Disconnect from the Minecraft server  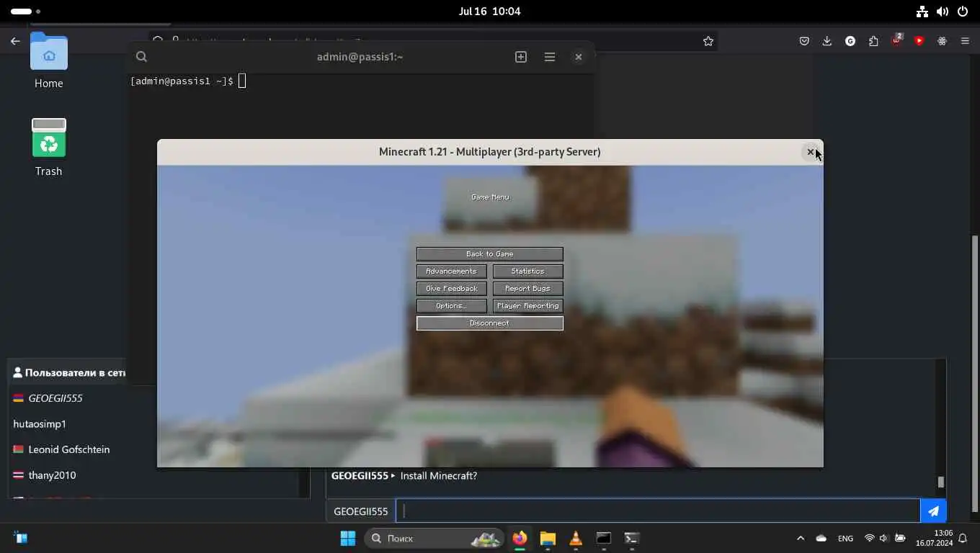point(489,323)
